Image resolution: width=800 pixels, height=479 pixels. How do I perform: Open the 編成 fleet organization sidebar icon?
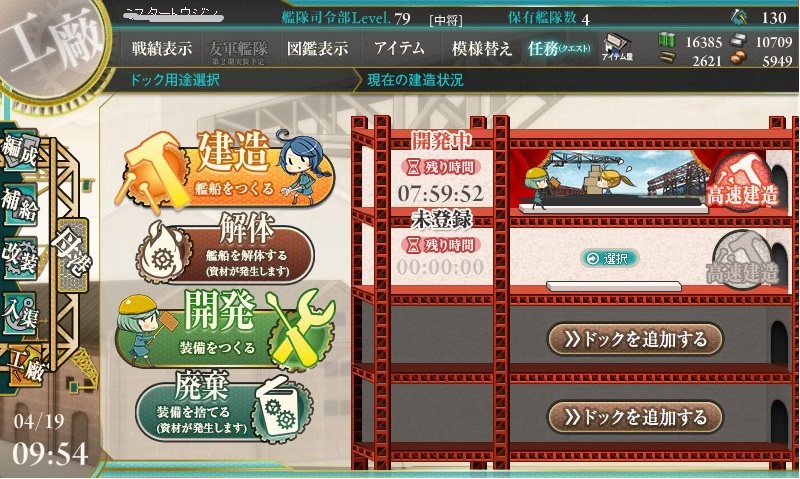pos(20,150)
